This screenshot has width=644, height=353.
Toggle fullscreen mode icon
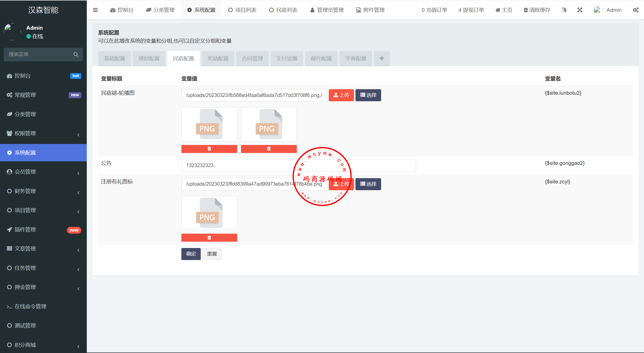click(580, 10)
